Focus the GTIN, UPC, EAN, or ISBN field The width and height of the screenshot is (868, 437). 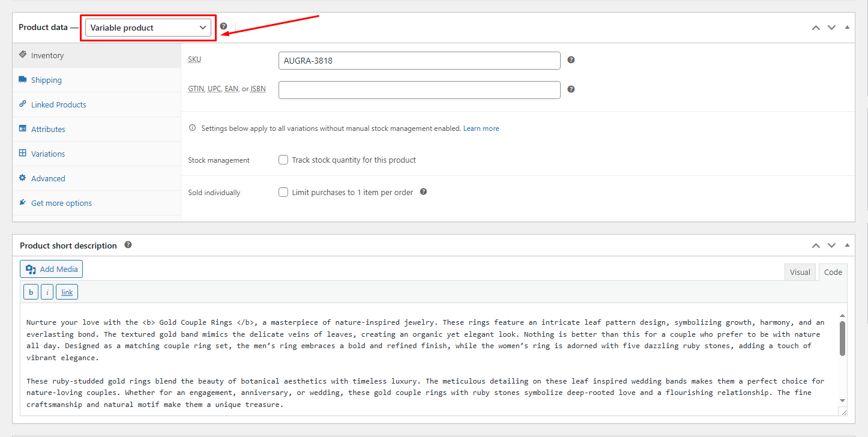pyautogui.click(x=419, y=90)
